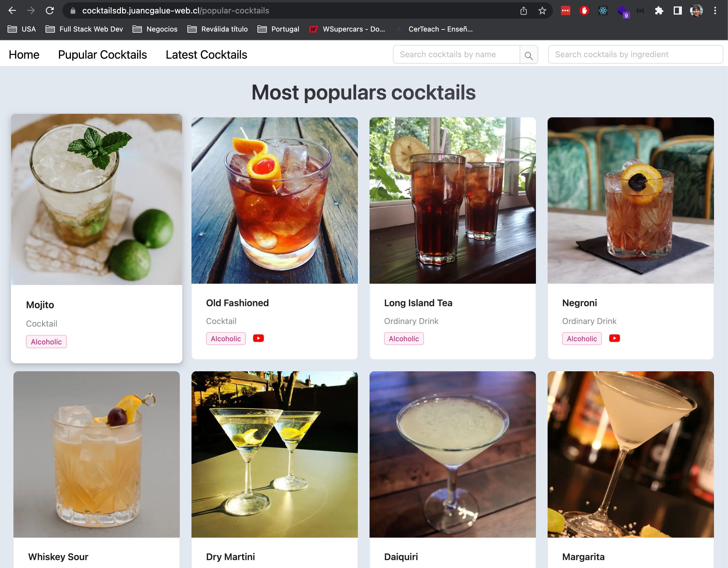Click the Mojito title

(40, 305)
